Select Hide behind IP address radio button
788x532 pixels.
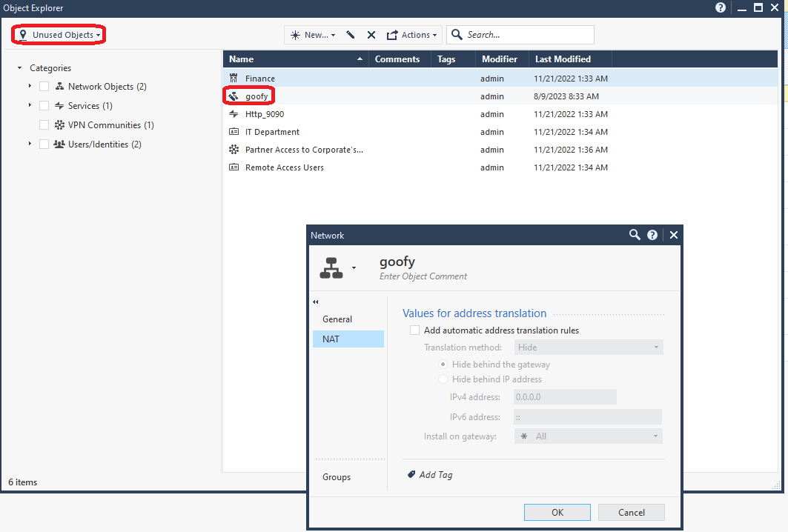pyautogui.click(x=443, y=379)
